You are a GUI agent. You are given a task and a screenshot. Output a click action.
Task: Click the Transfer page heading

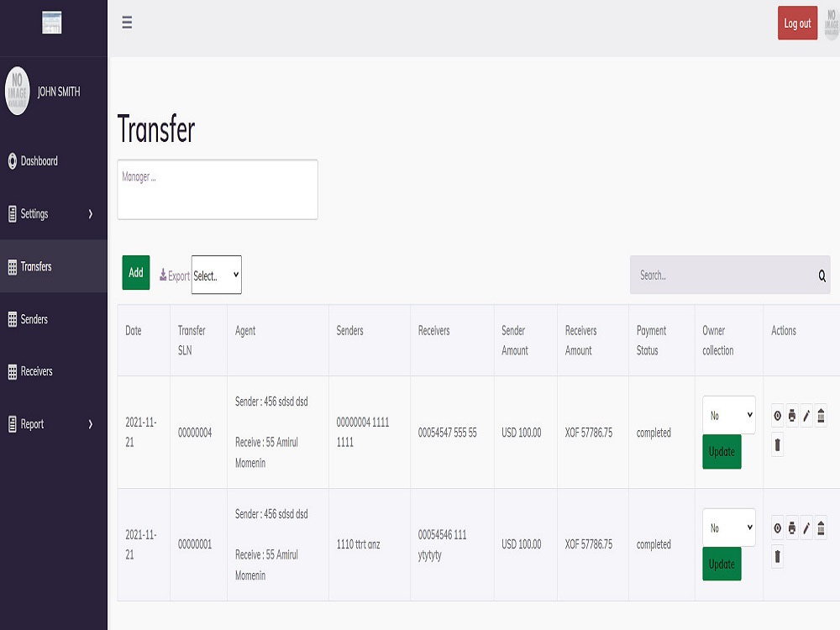(156, 129)
